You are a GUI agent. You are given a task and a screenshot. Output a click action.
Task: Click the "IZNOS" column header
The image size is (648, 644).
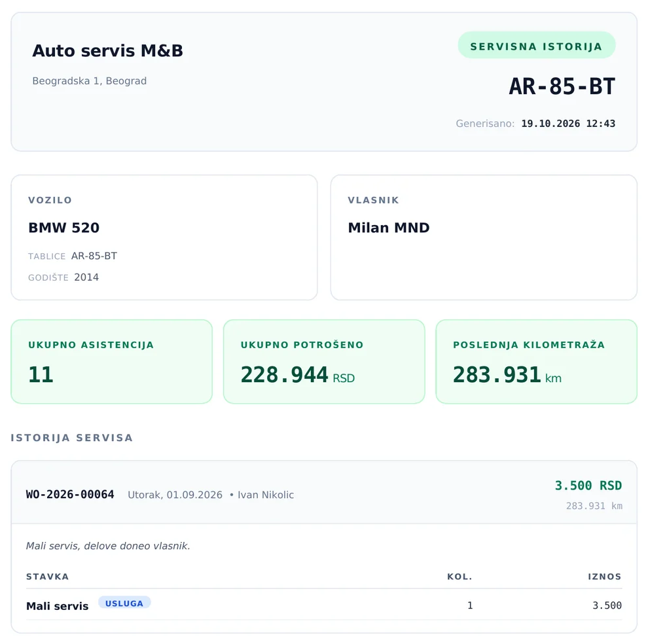pyautogui.click(x=605, y=577)
